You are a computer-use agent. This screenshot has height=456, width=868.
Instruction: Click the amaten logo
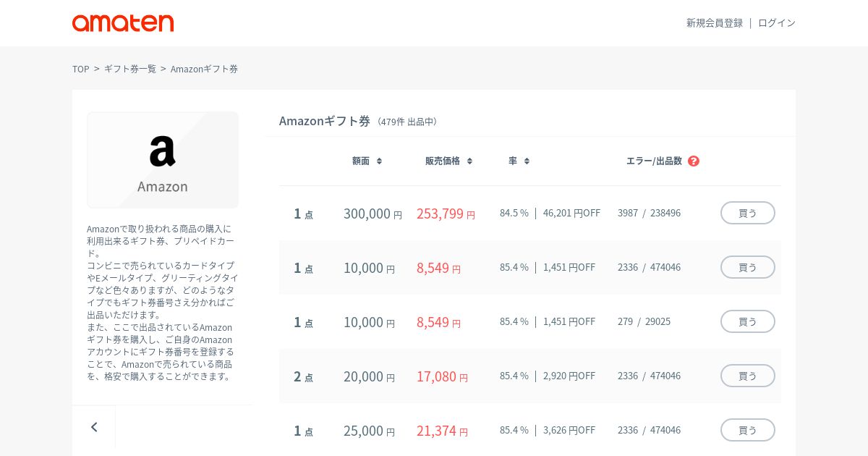click(x=123, y=23)
